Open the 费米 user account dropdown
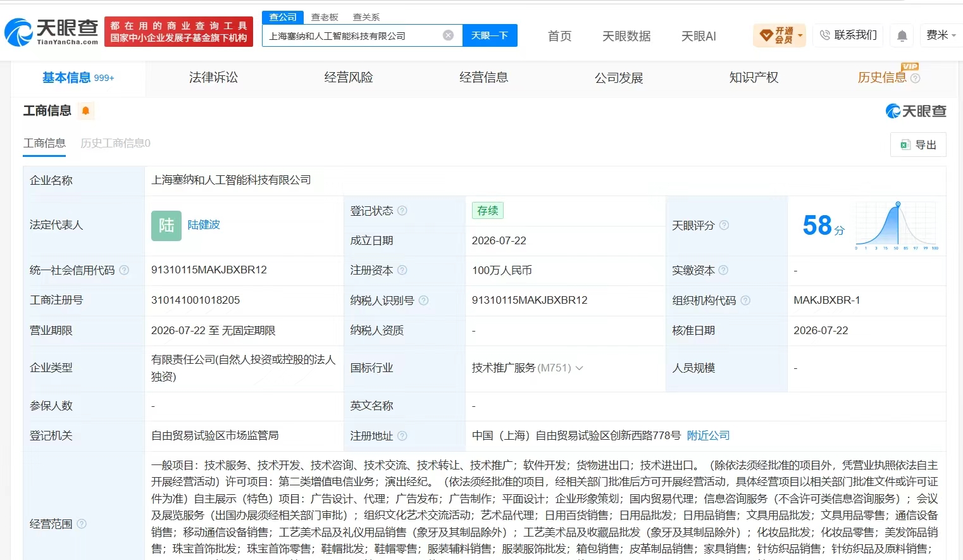 [941, 35]
